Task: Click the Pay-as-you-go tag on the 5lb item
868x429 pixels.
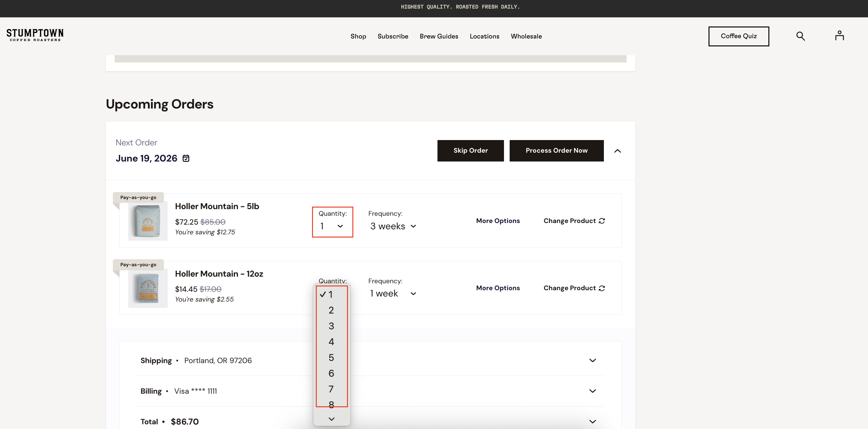Action: point(138,197)
